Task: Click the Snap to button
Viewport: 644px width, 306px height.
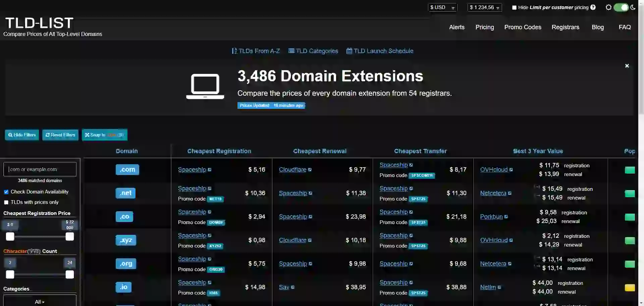Action: [x=105, y=135]
